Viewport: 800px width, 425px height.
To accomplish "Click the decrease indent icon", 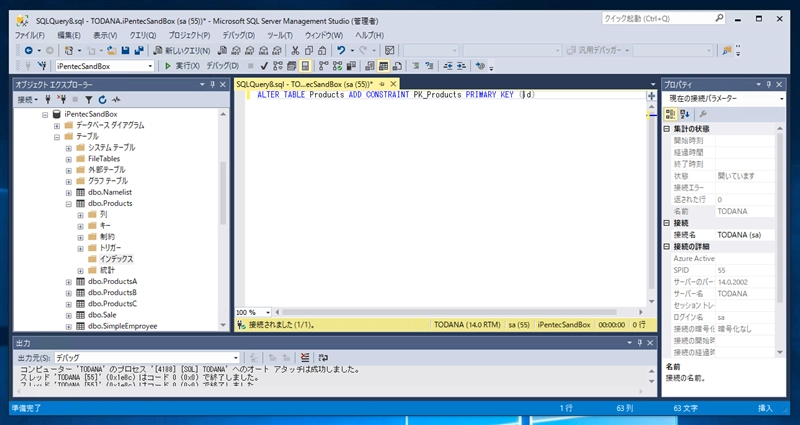I will point(448,66).
